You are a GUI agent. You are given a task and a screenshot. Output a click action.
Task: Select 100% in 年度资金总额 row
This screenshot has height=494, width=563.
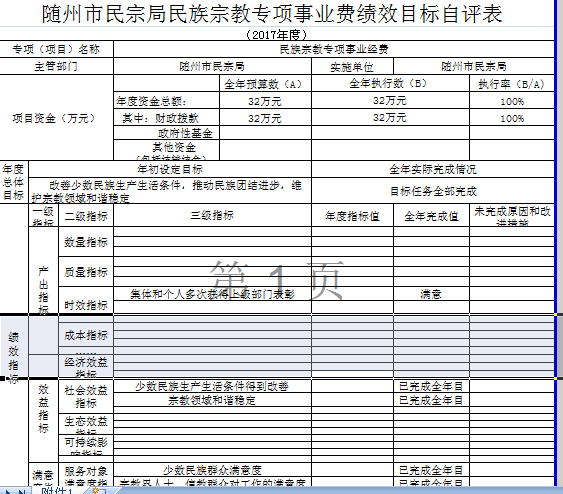click(x=512, y=101)
